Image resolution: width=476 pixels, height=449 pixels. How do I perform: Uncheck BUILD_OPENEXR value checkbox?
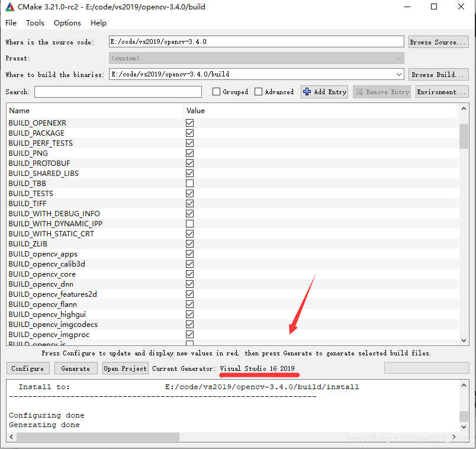(189, 123)
